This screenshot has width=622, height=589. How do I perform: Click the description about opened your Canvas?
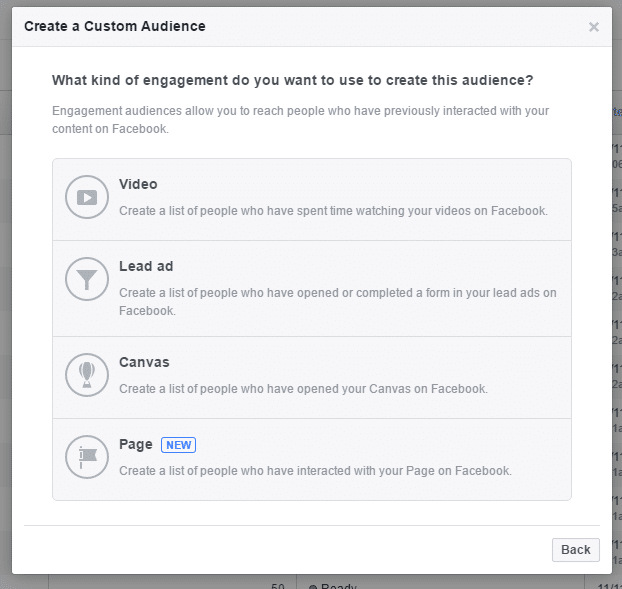(303, 389)
